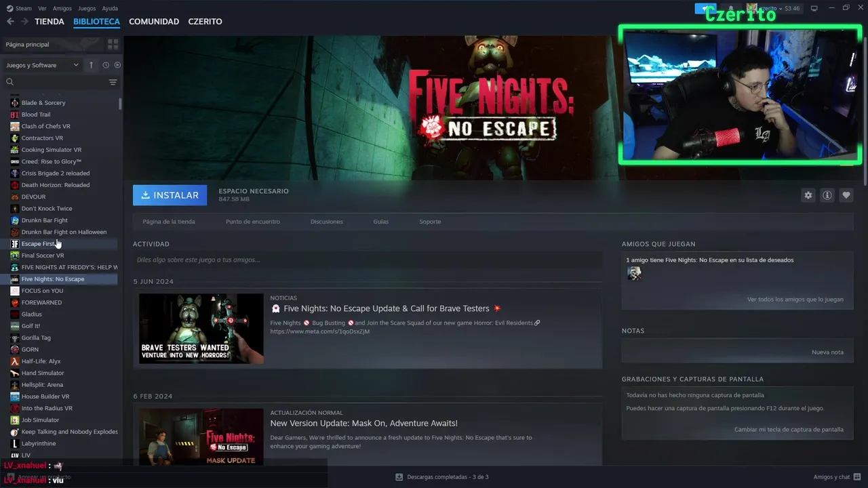This screenshot has height=488, width=868.
Task: Go back with the left arrow
Action: (x=10, y=22)
